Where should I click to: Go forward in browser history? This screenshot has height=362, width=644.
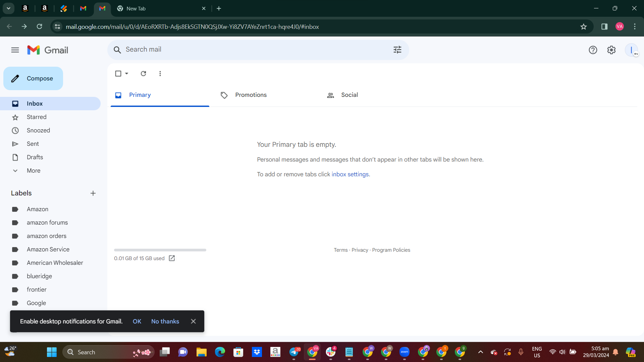pos(24,26)
